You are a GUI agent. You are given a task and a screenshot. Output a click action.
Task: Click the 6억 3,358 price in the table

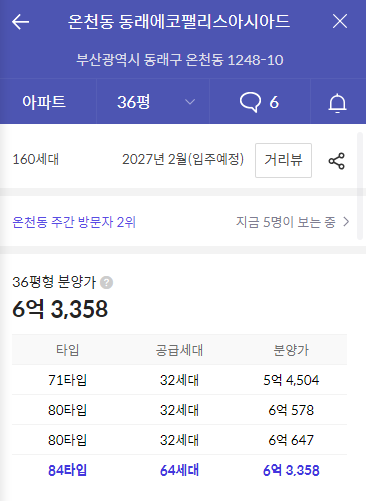(x=291, y=470)
